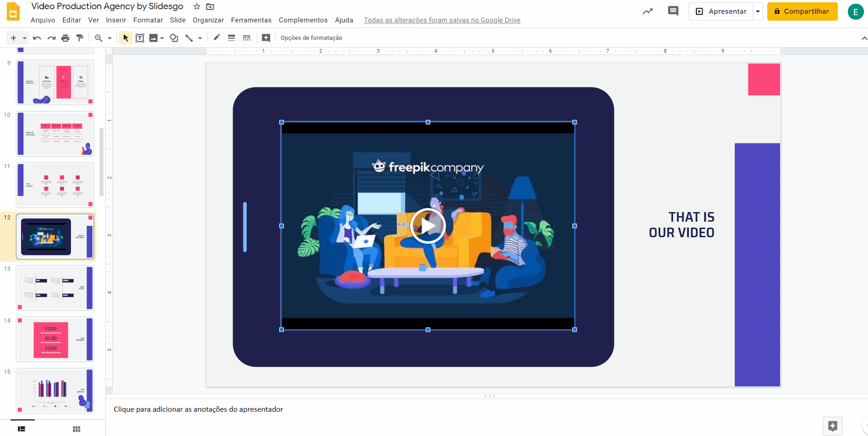Screen dimensions: 868x436
Task: Open the Complementos menu
Action: click(x=303, y=20)
